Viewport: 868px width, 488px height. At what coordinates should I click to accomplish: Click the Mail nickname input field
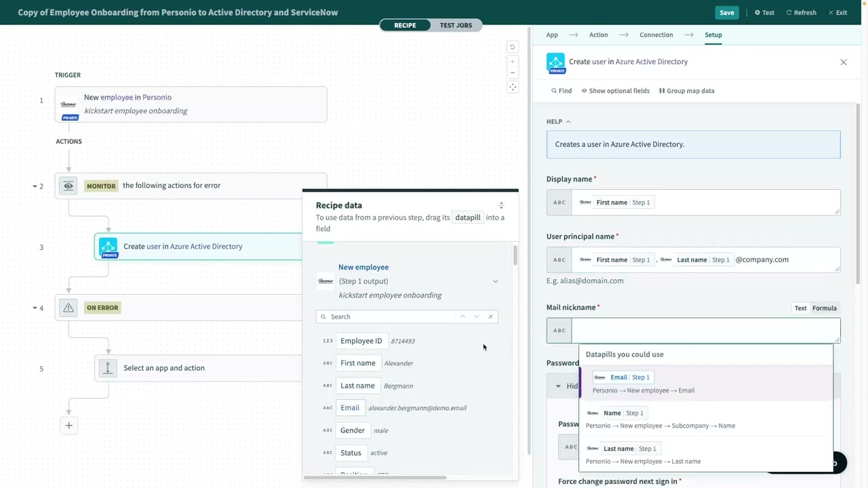tap(705, 331)
